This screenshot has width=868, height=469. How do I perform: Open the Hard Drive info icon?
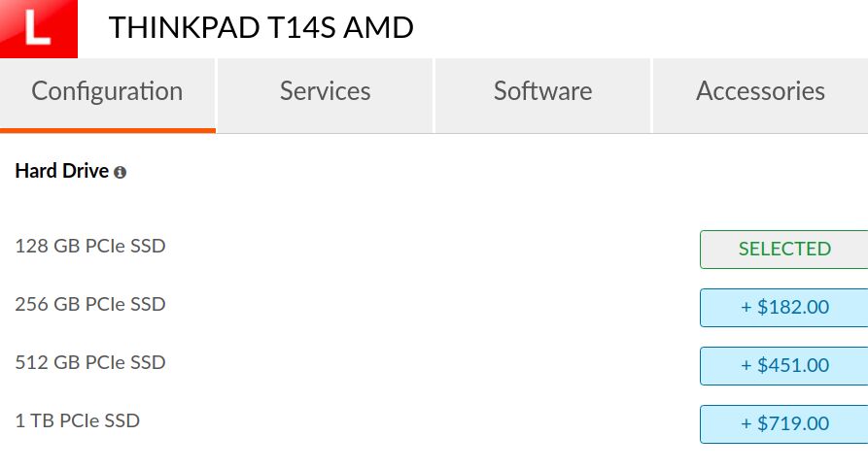click(x=120, y=173)
